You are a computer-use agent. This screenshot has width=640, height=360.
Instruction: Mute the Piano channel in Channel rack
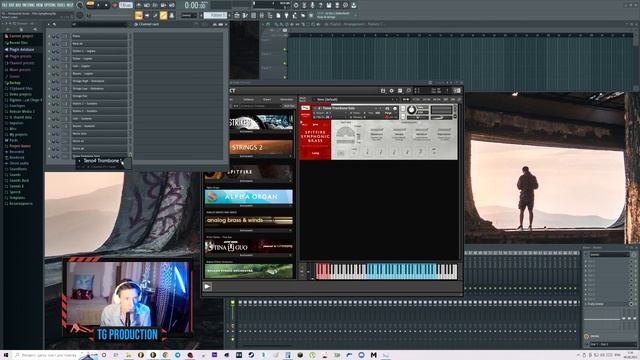click(50, 36)
